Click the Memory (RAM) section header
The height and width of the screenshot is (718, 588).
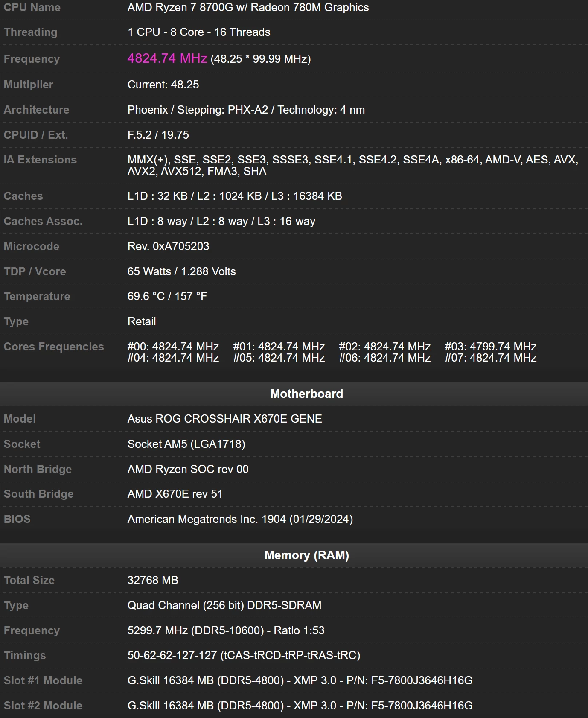tap(306, 555)
